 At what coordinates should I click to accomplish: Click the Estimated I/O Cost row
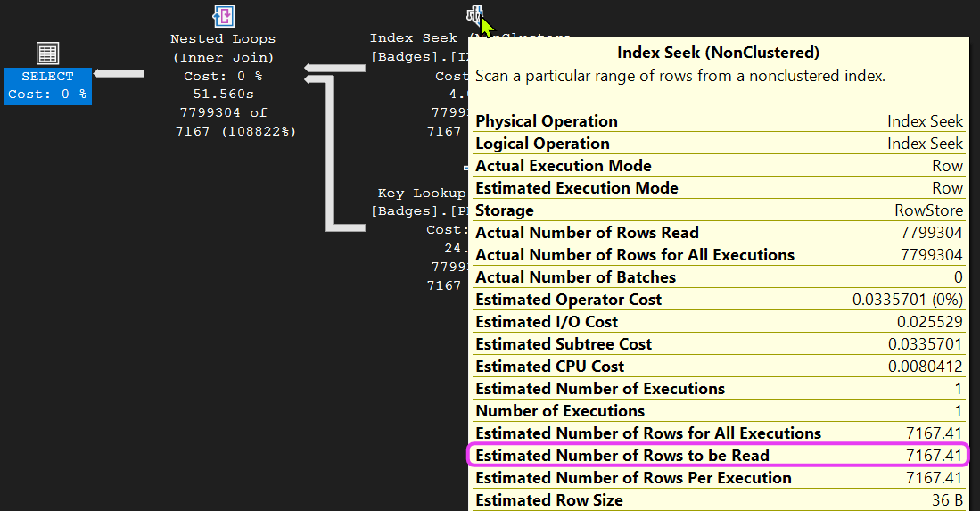(x=719, y=322)
